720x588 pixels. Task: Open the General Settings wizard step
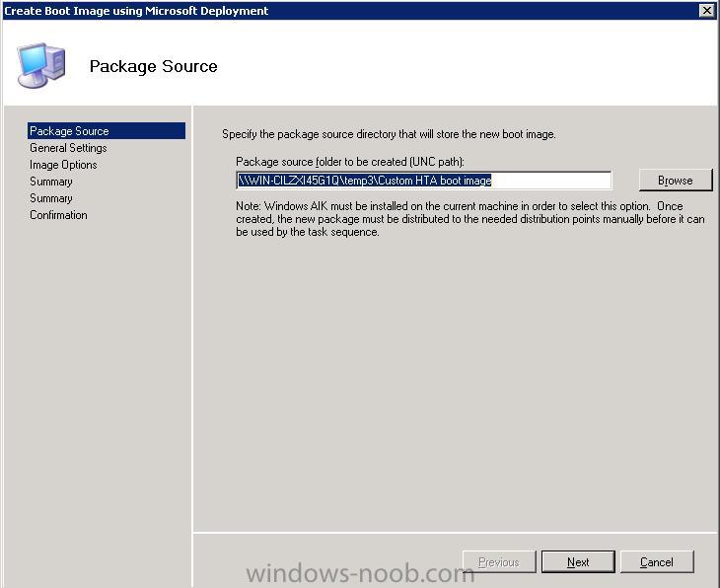point(68,148)
